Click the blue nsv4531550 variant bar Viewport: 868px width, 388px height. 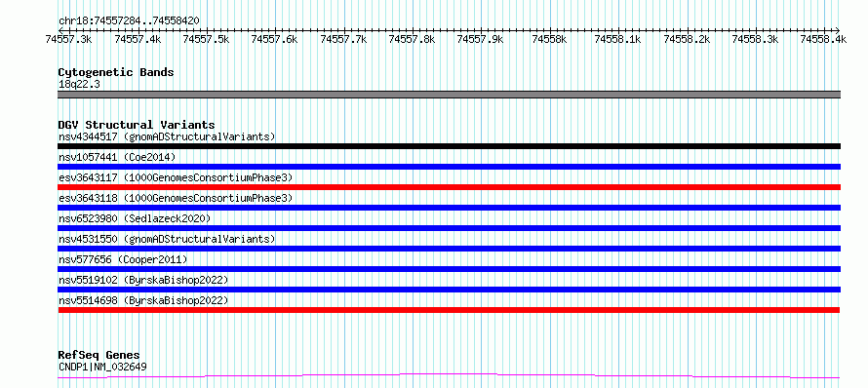click(x=449, y=249)
